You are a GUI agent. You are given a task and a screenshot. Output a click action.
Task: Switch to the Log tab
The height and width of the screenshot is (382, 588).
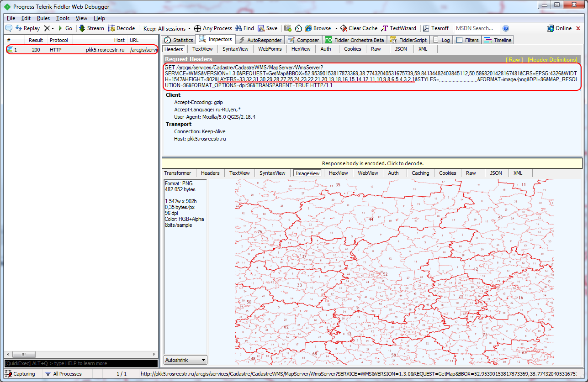(441, 40)
